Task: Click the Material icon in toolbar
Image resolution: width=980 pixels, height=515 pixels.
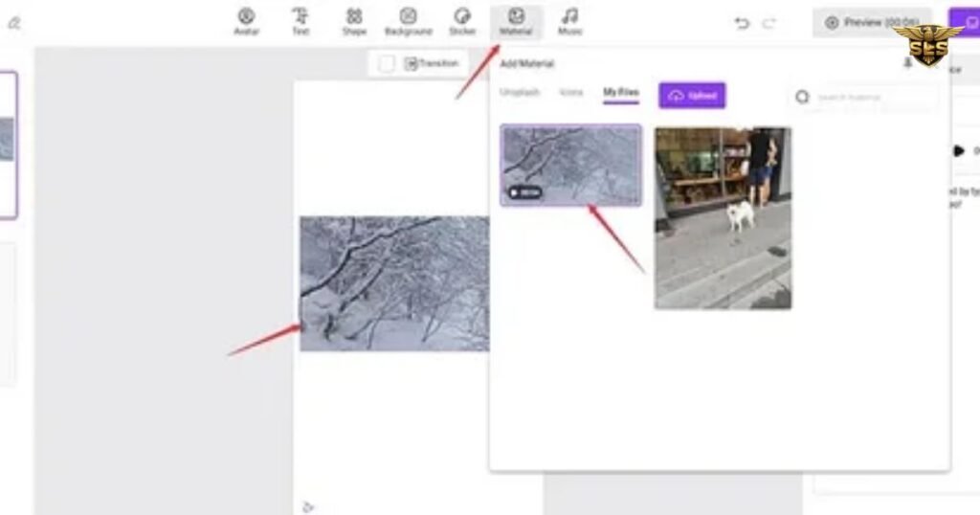Action: [516, 21]
